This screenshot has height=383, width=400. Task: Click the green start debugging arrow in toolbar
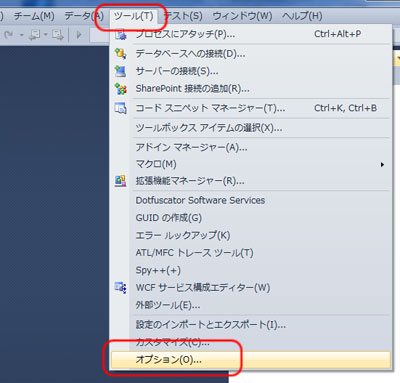pyautogui.click(x=79, y=34)
